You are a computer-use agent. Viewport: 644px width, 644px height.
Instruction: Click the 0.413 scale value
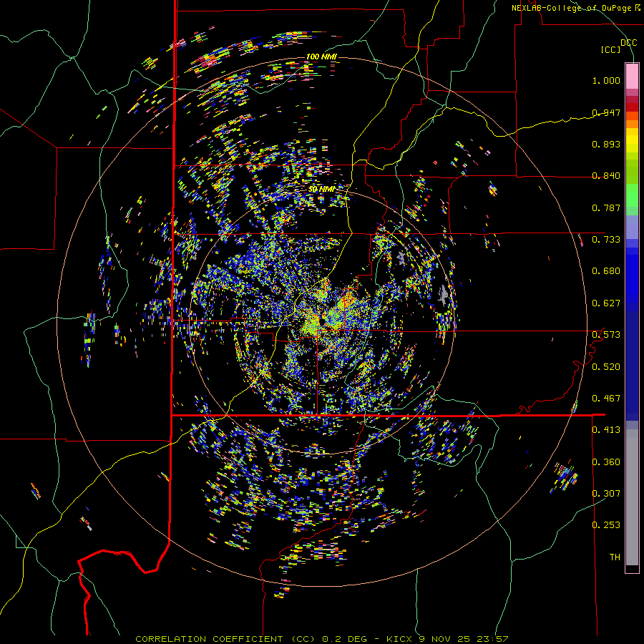point(606,430)
